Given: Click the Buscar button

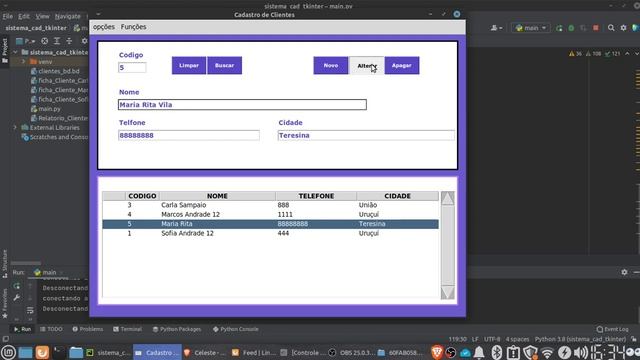Looking at the screenshot, I should click(224, 65).
